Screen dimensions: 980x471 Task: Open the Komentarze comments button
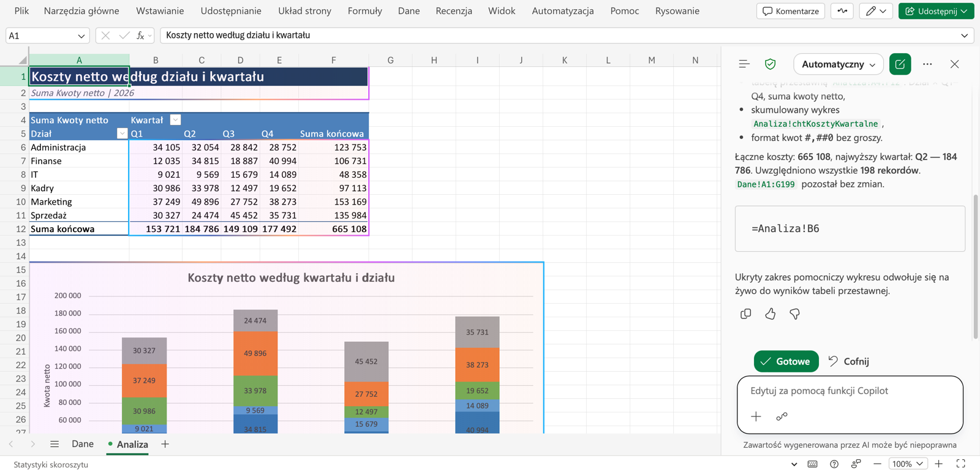click(791, 11)
